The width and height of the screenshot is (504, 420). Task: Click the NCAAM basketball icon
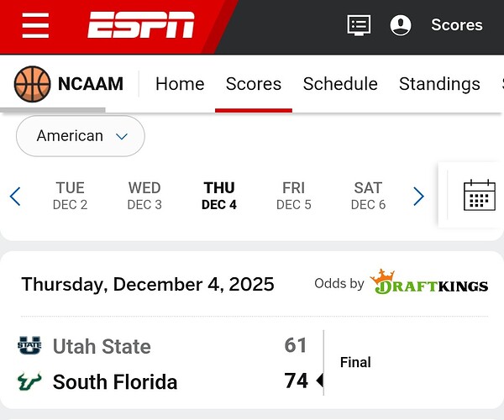33,84
